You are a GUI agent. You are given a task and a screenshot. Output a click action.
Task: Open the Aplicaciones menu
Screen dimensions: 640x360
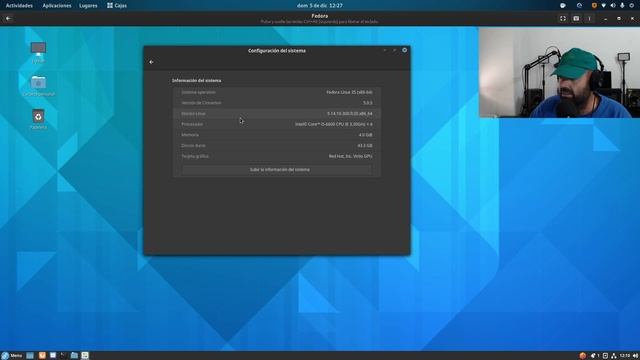[x=57, y=6]
